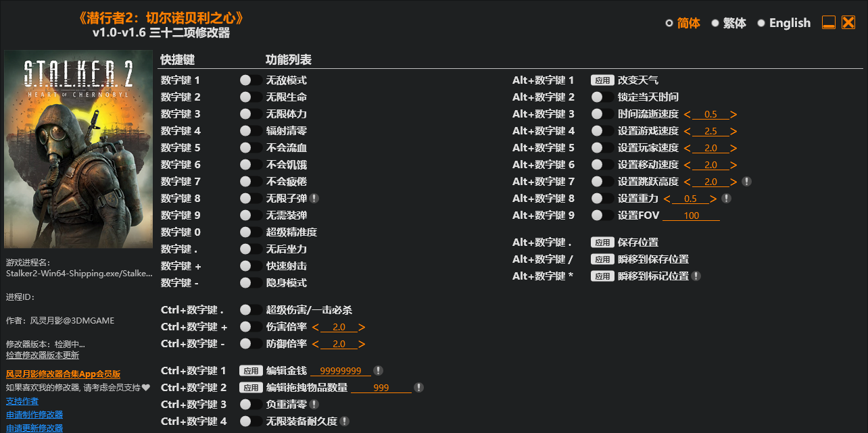Click the info icon next to 瞬移到标记位置
868x433 pixels.
click(x=696, y=276)
